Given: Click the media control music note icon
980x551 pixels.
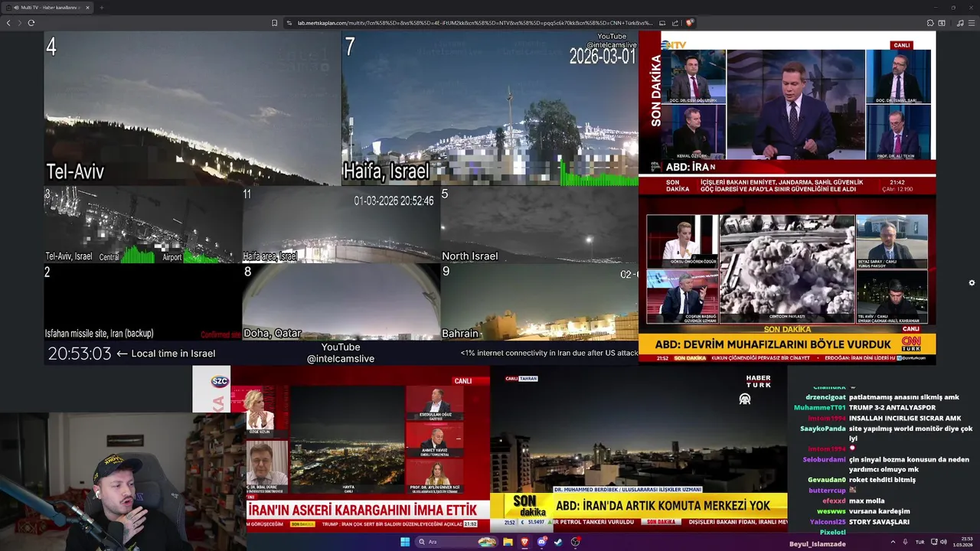Looking at the screenshot, I should point(960,23).
